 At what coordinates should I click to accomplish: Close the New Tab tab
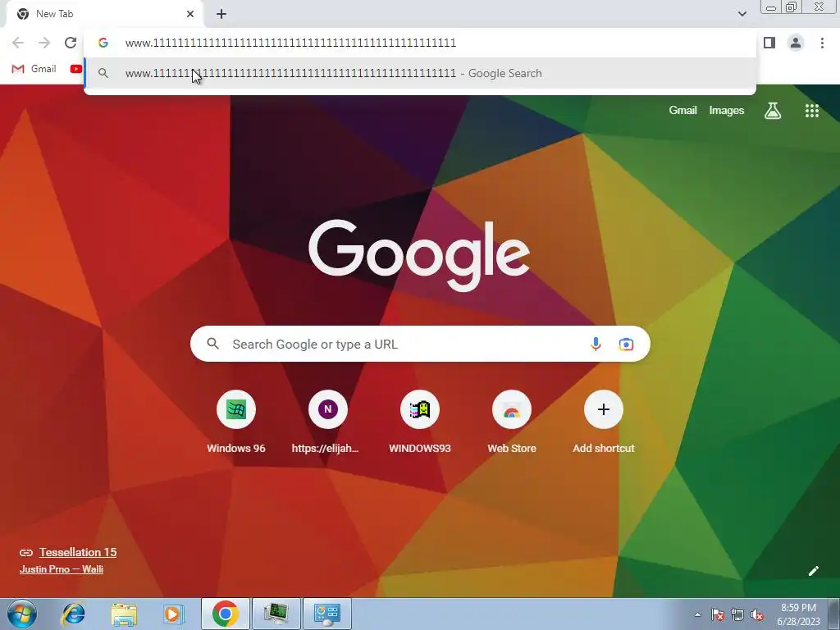click(x=190, y=14)
